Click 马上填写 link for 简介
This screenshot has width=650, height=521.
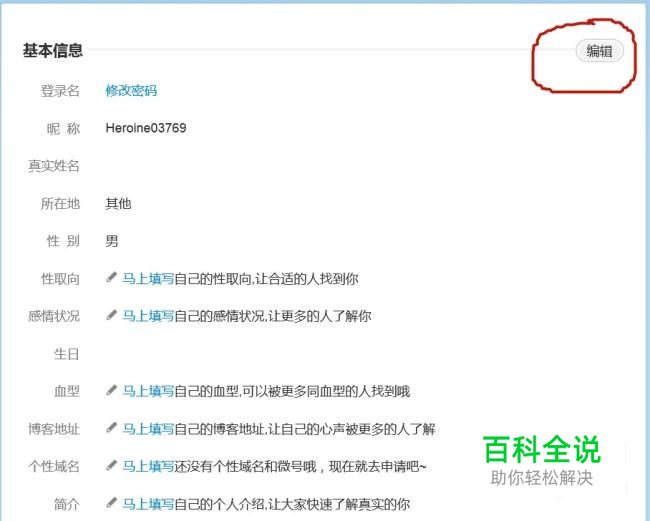pos(148,504)
